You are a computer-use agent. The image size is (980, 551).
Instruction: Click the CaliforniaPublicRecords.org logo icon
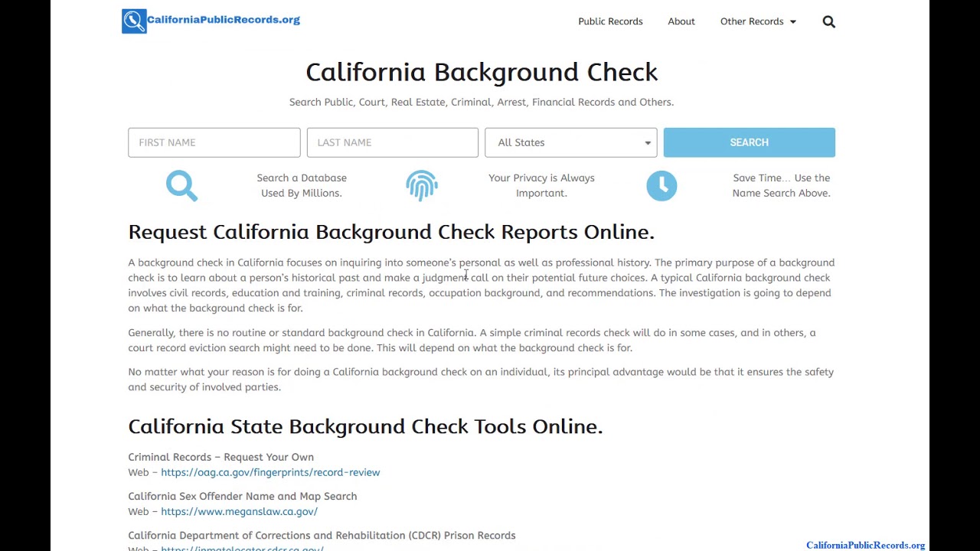pos(134,21)
